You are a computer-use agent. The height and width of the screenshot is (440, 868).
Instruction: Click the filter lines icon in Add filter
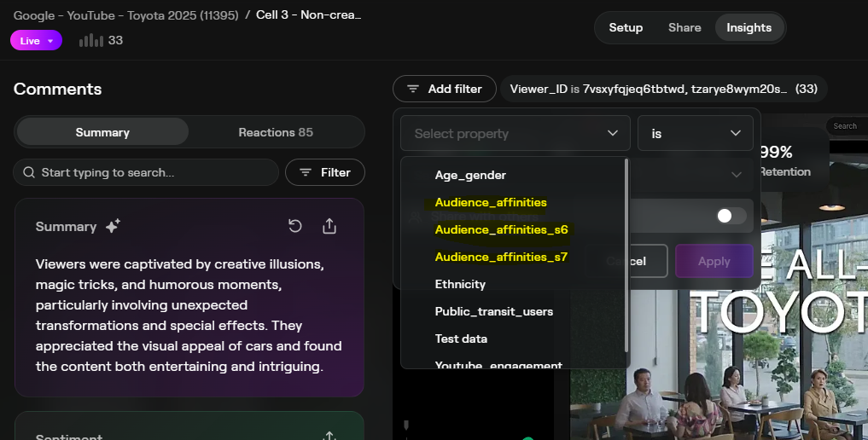413,89
